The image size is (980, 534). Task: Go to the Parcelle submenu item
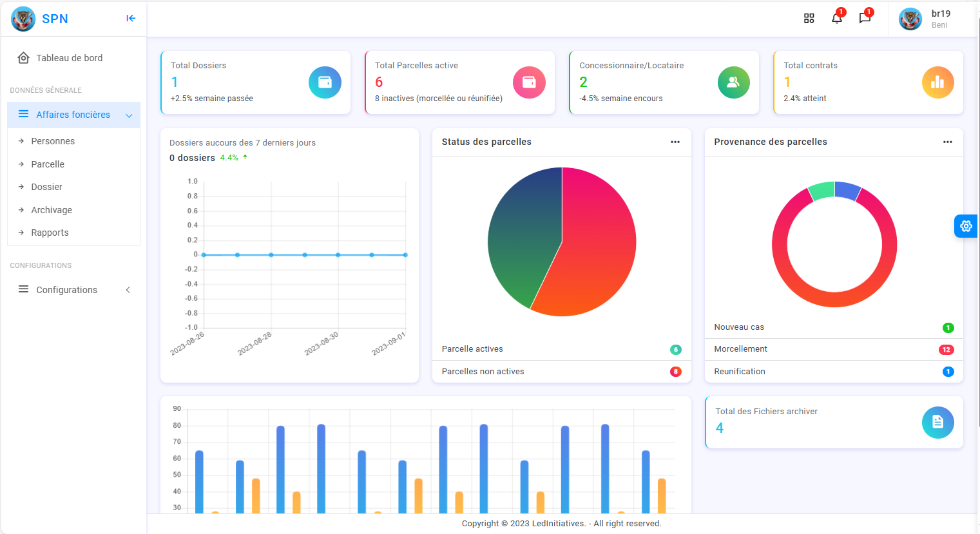coord(48,164)
